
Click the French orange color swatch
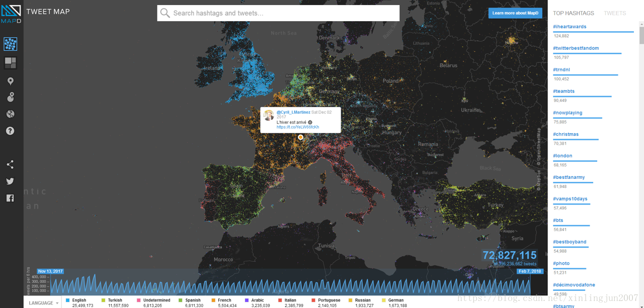click(x=213, y=300)
